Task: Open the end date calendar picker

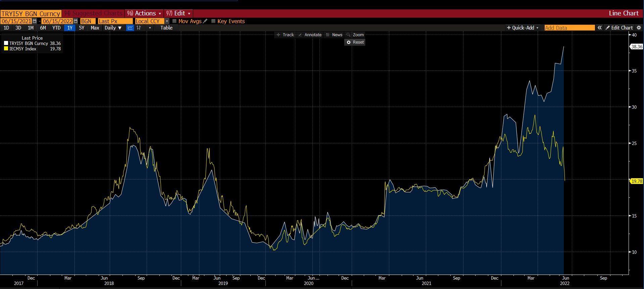Action: click(76, 21)
